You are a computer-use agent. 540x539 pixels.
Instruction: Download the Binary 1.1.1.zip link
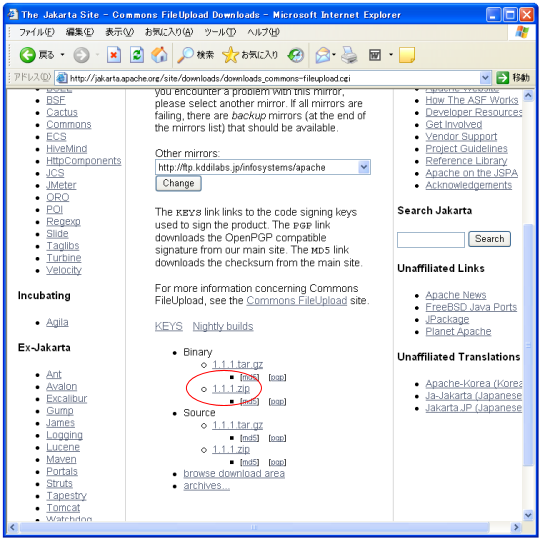click(x=231, y=389)
